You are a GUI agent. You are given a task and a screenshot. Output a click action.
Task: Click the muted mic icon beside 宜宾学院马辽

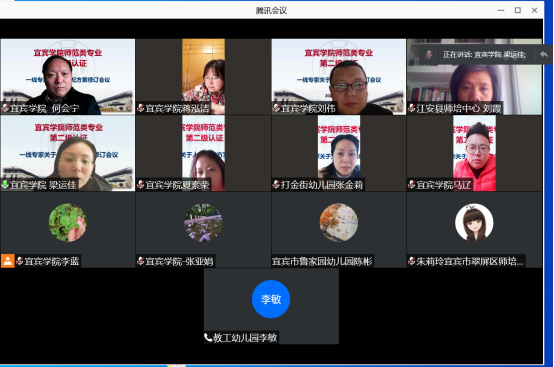pos(412,184)
